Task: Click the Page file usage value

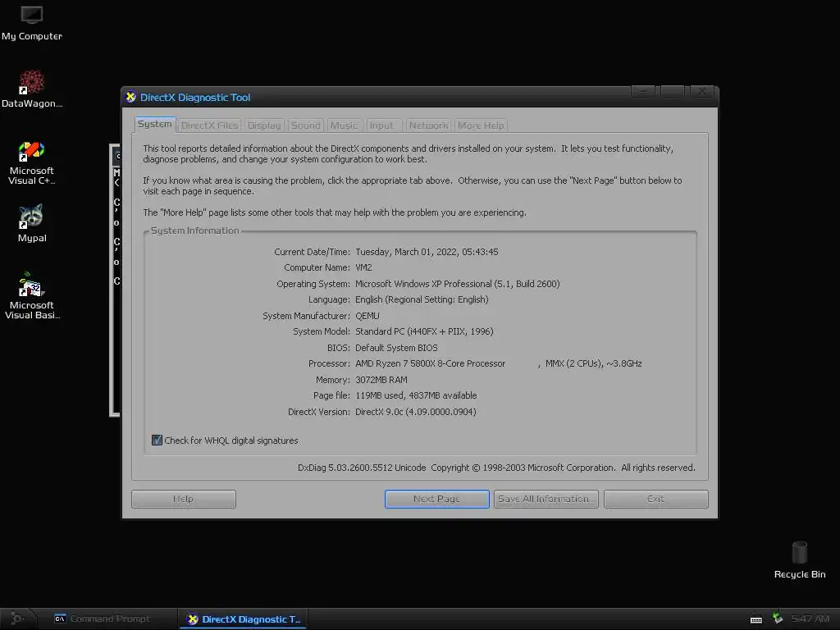Action: click(x=416, y=396)
